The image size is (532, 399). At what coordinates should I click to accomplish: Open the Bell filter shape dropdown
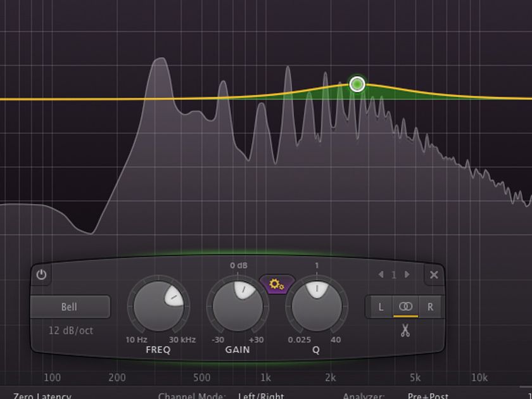pos(70,307)
